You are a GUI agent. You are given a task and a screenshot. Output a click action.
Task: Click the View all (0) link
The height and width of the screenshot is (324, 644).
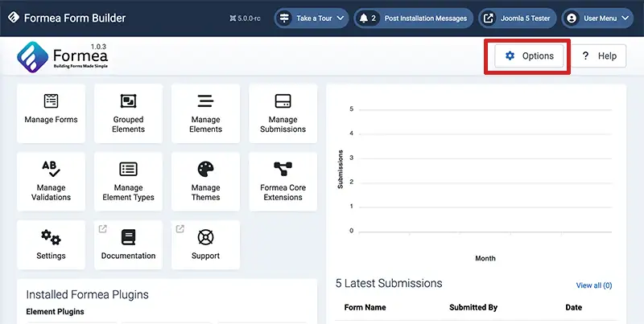pyautogui.click(x=594, y=285)
